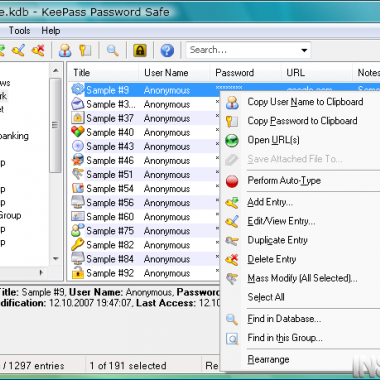Select Open URL(s) from context menu
The image size is (380, 380).
273,140
